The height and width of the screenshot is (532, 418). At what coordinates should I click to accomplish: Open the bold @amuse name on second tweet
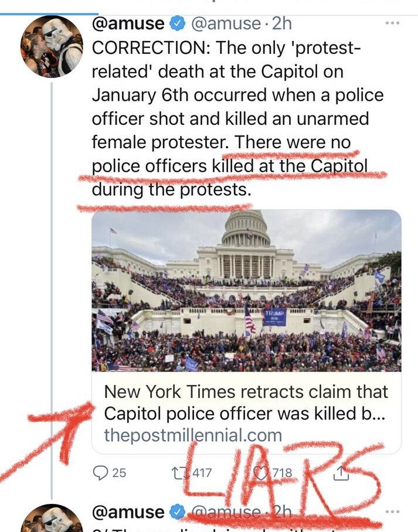(128, 512)
